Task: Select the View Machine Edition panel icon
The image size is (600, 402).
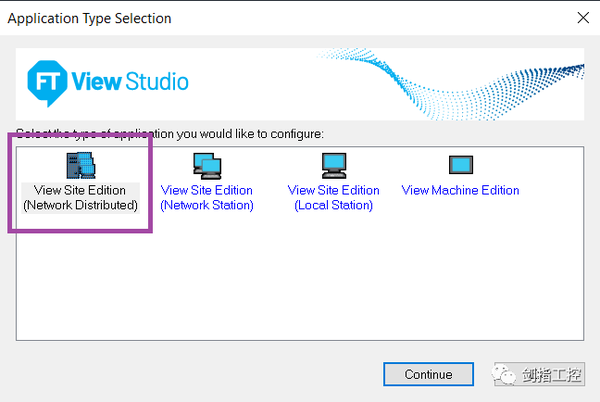Action: pyautogui.click(x=460, y=165)
